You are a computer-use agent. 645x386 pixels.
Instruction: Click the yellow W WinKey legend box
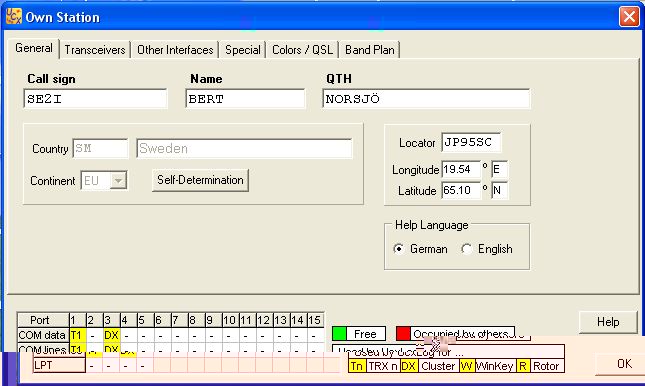[466, 366]
